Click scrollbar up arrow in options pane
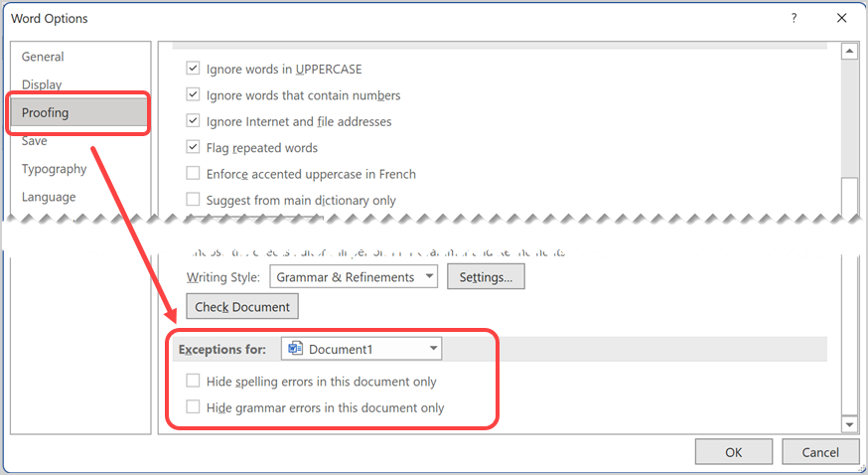Image resolution: width=868 pixels, height=475 pixels. click(849, 52)
